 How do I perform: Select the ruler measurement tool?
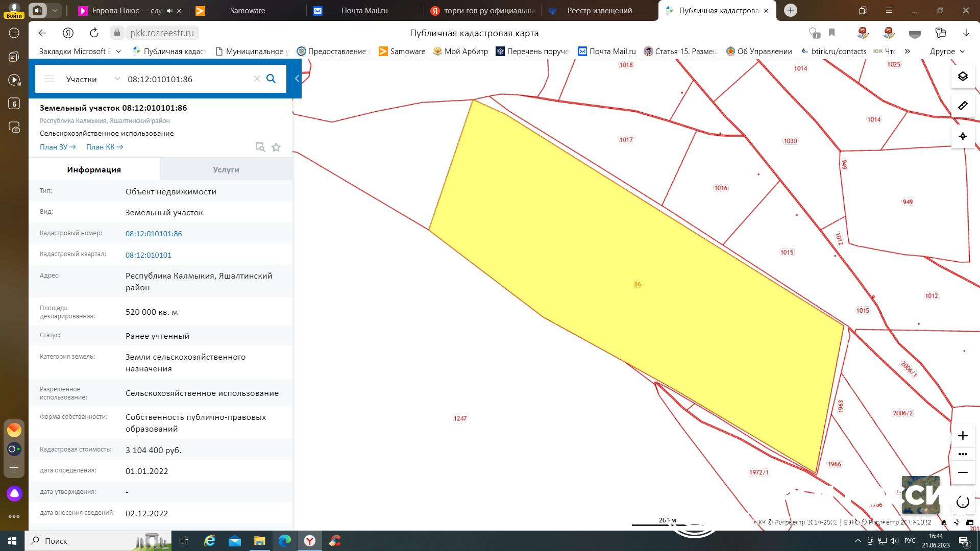[x=963, y=106]
